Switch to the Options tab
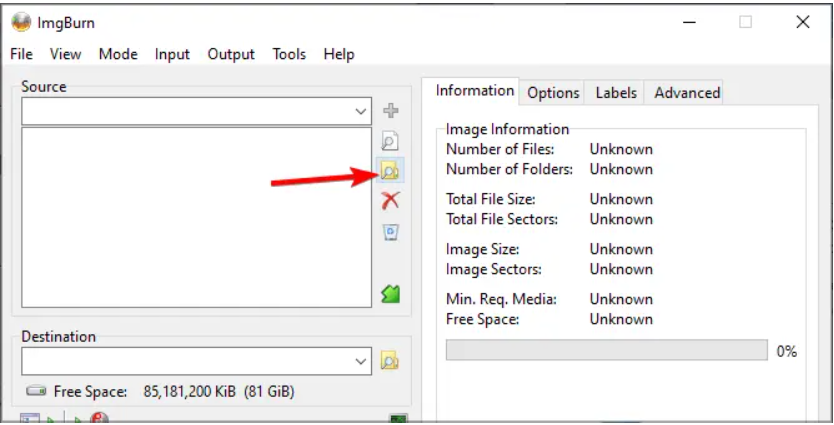This screenshot has width=834, height=425. 553,92
